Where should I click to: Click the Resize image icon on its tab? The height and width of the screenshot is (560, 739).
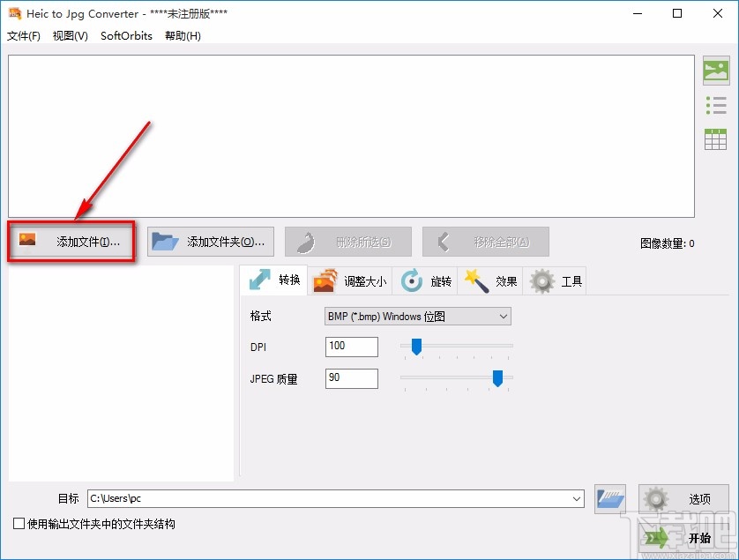pos(325,280)
